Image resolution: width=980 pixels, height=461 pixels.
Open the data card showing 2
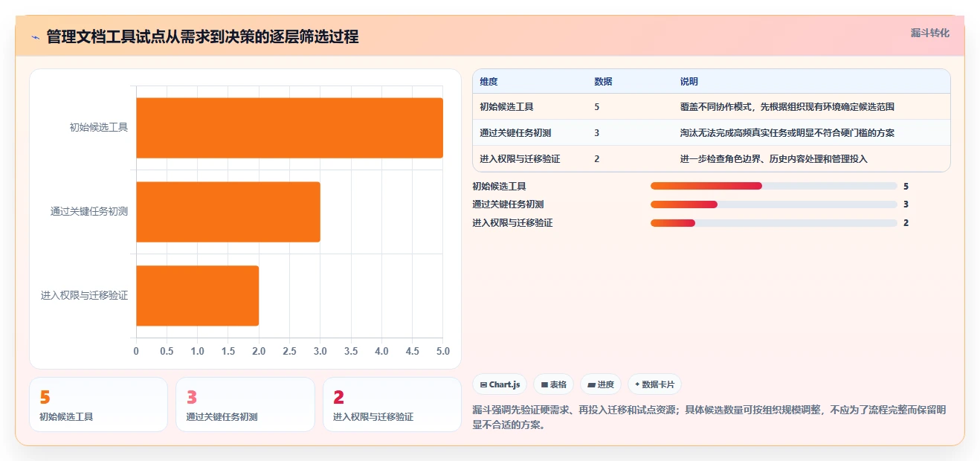pyautogui.click(x=392, y=404)
